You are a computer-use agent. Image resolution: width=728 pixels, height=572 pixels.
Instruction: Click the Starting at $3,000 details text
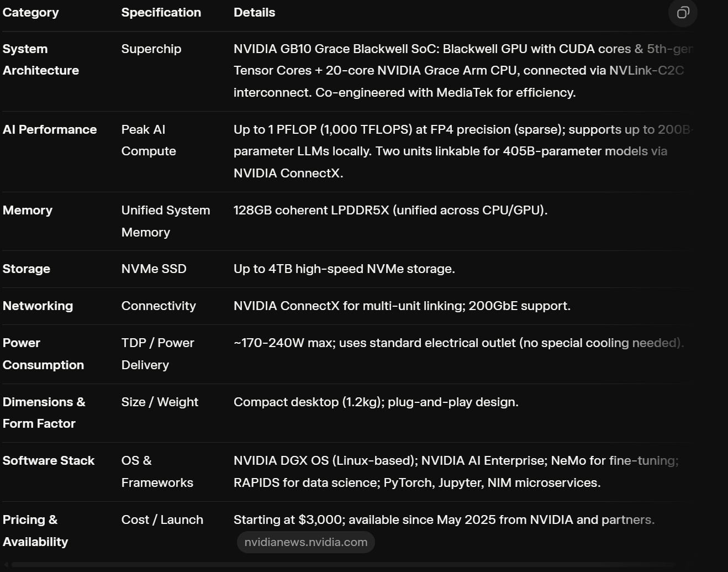tap(444, 520)
